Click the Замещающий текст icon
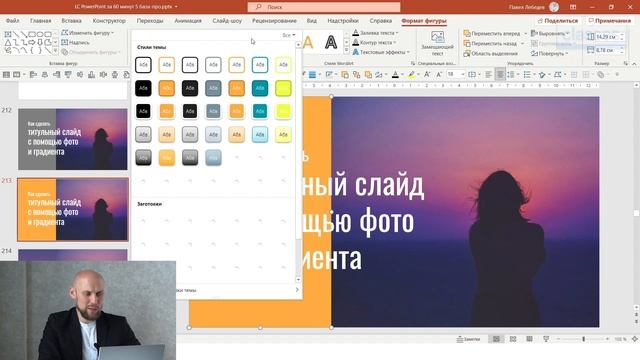 pos(438,38)
